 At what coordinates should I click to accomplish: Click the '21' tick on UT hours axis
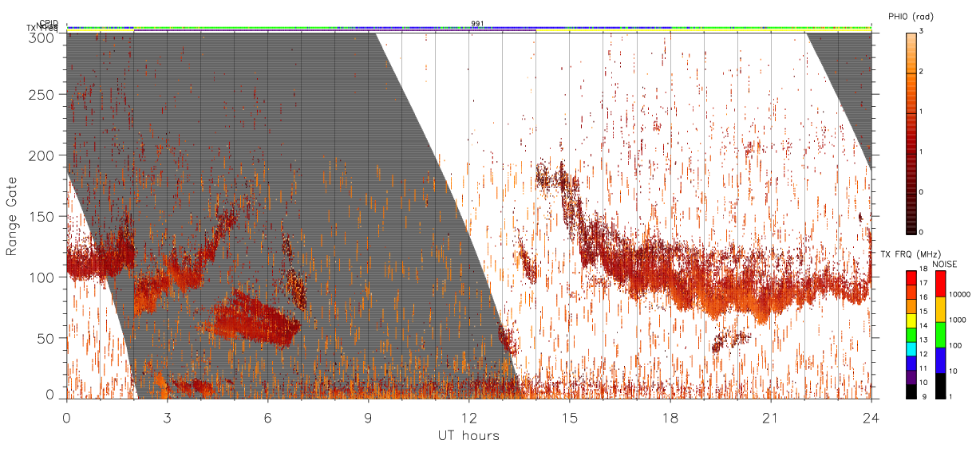[x=770, y=417]
